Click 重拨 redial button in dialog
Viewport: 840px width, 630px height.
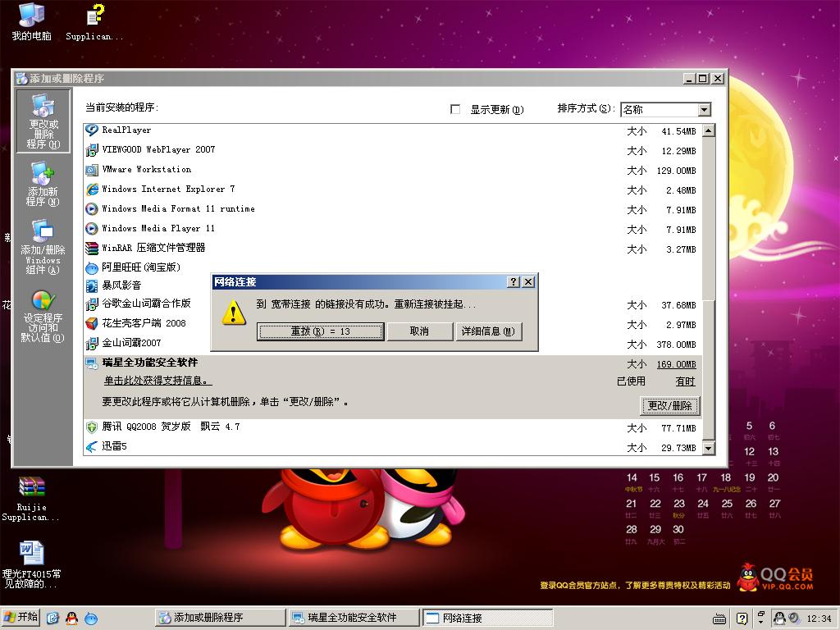[x=321, y=331]
